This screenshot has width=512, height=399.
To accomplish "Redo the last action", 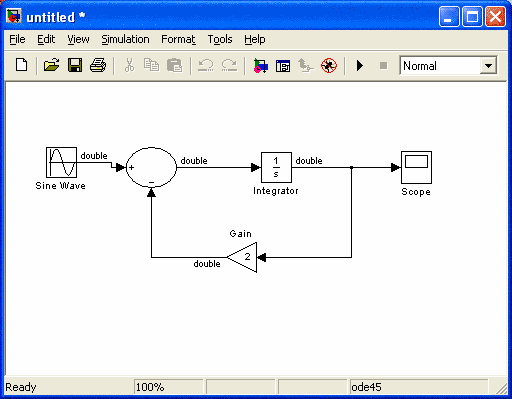I will tap(229, 65).
